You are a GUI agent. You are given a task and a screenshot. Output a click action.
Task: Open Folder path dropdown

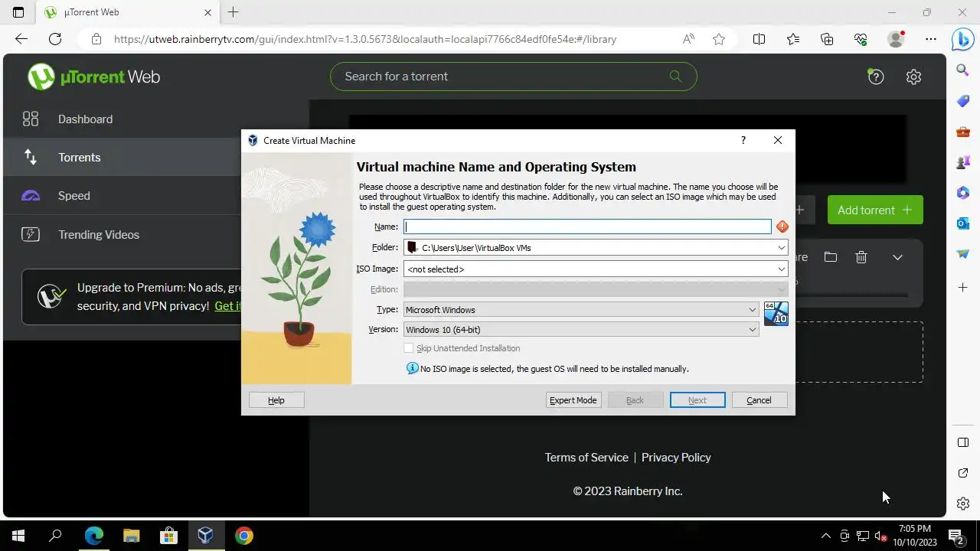(781, 247)
